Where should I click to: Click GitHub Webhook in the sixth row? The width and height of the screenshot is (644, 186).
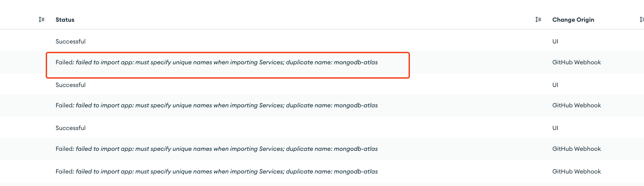[577, 149]
